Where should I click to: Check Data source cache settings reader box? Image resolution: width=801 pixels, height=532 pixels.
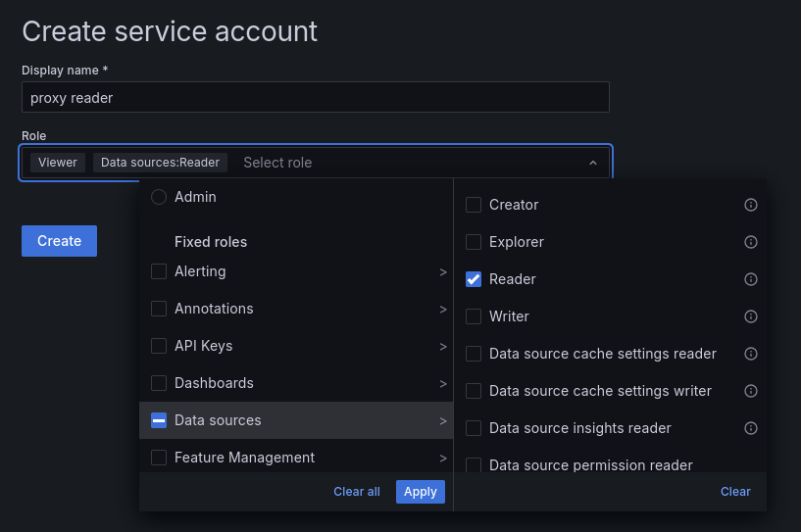[x=474, y=354]
